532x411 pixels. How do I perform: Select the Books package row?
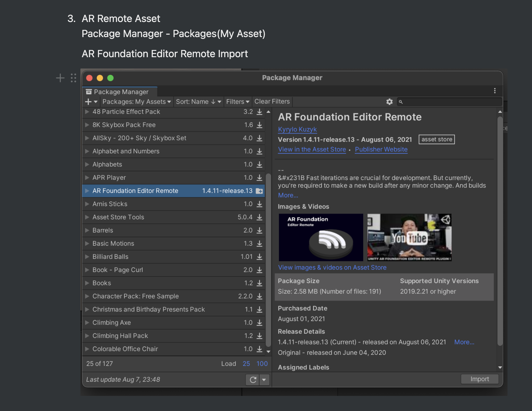[x=174, y=283]
